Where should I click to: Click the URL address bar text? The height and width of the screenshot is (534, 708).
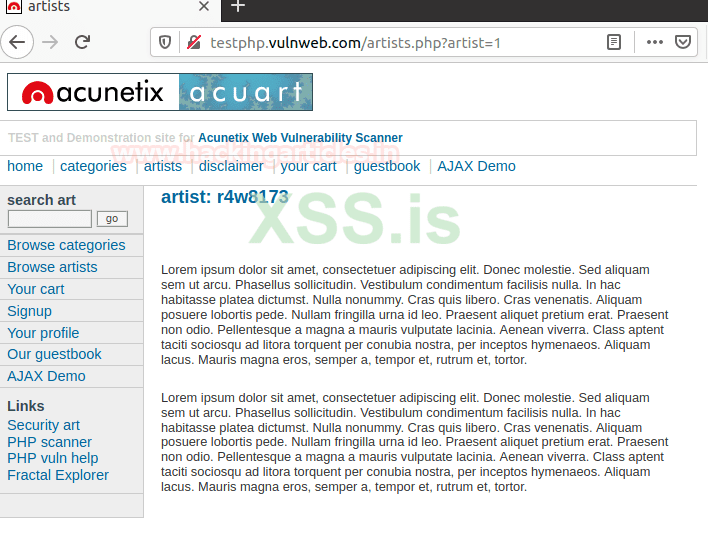(x=355, y=43)
